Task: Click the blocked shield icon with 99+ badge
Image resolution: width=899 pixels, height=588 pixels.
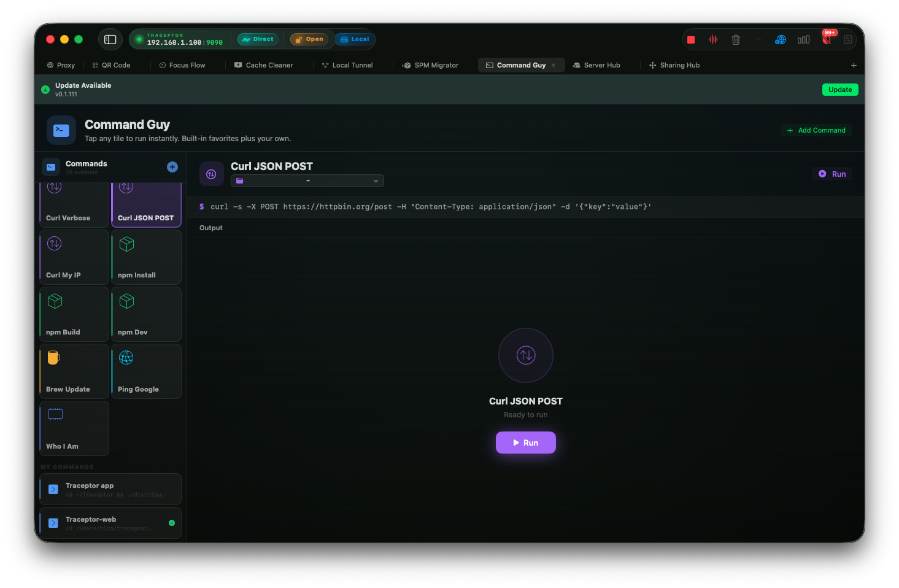Action: 827,40
